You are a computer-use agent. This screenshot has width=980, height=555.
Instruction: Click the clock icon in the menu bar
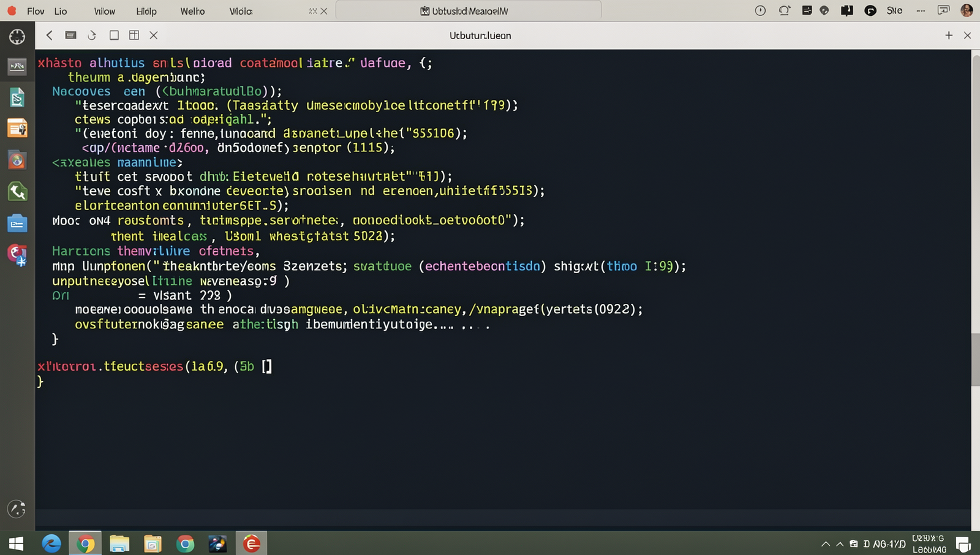tap(760, 10)
